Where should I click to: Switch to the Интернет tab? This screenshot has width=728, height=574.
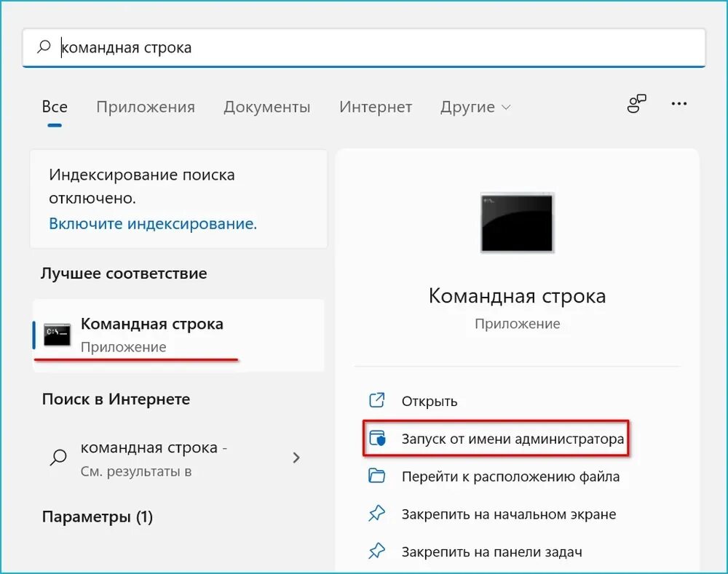point(376,107)
